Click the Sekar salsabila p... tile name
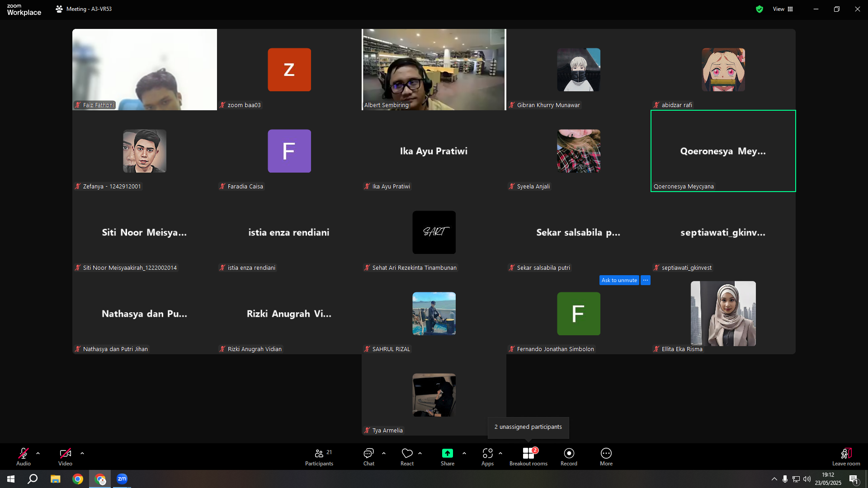868x488 pixels. (578, 232)
